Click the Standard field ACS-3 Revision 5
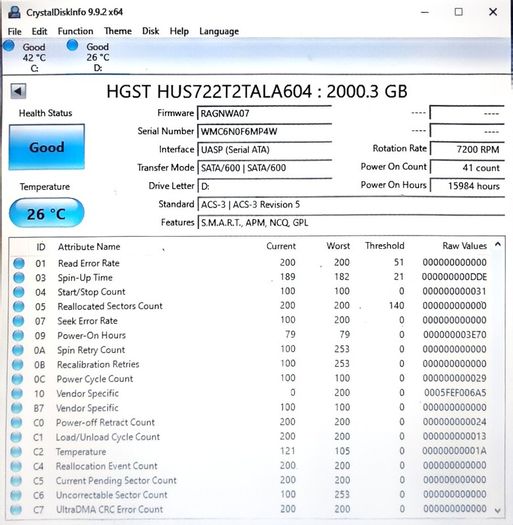Screen dimensions: 513x525 click(351, 204)
